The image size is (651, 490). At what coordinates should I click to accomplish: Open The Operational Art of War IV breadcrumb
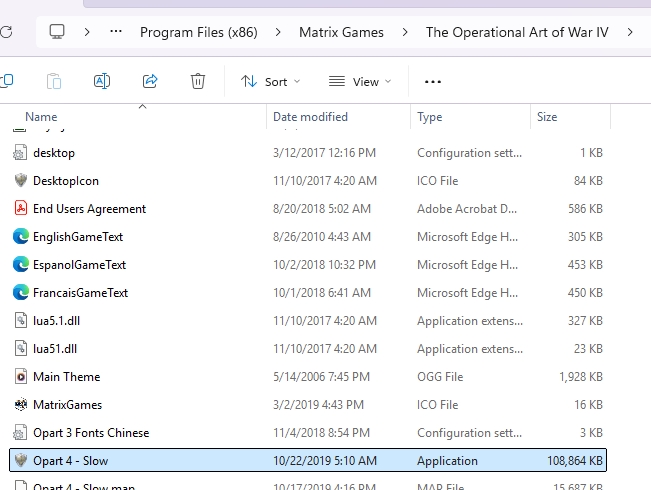click(x=517, y=32)
